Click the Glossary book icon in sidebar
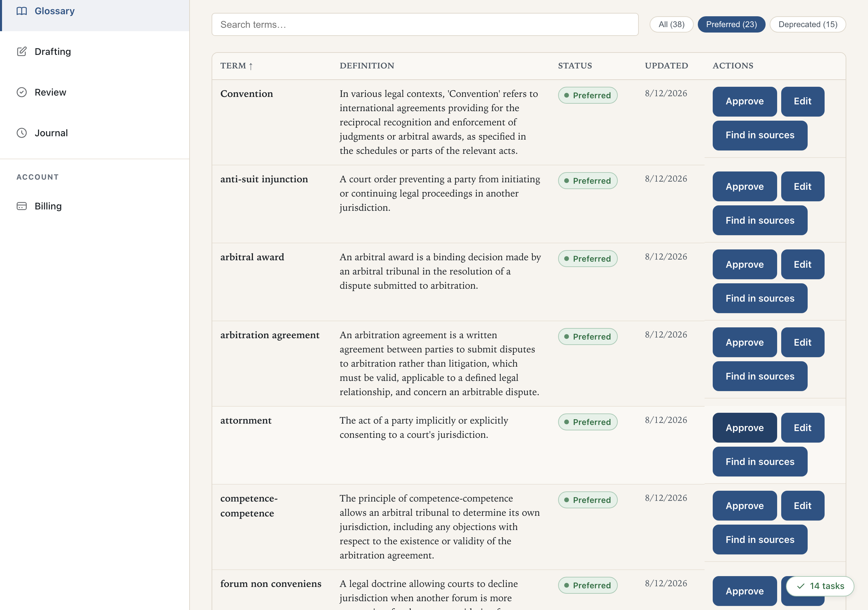This screenshot has width=868, height=610. [22, 11]
